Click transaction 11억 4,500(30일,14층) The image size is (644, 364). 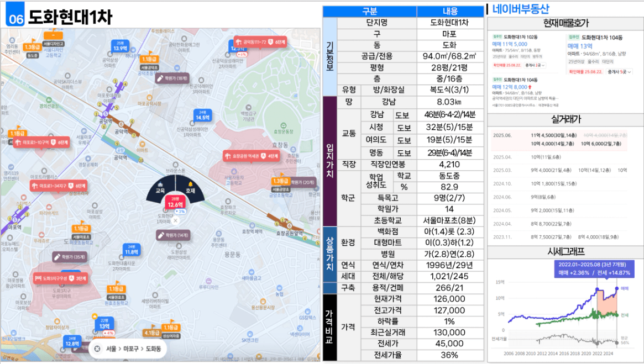554,135
